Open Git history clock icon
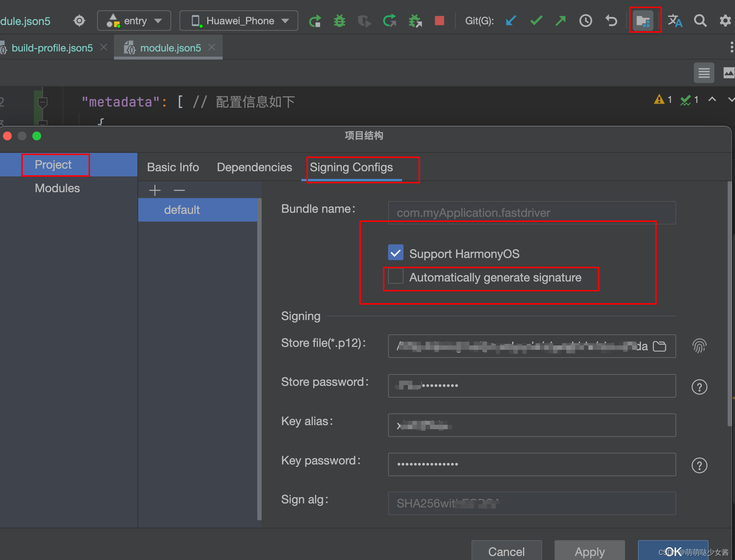The image size is (735, 560). pos(585,21)
